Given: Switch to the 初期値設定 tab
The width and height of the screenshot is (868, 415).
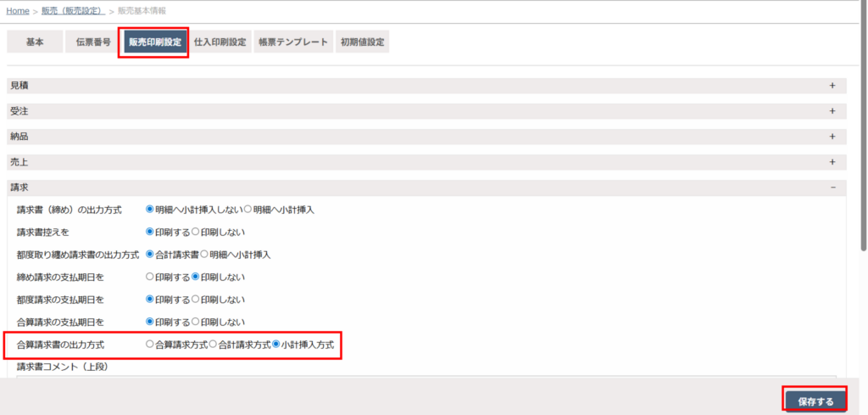Looking at the screenshot, I should 362,42.
